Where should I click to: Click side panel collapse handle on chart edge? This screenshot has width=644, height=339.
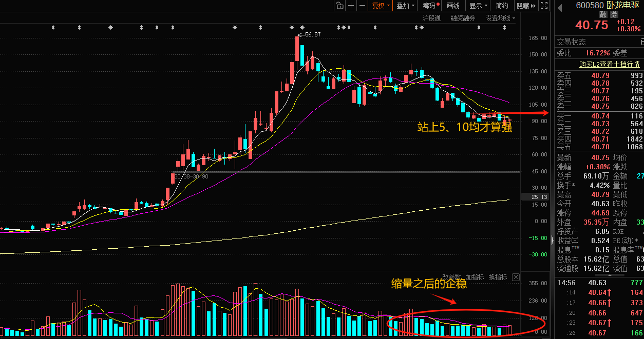point(553,240)
